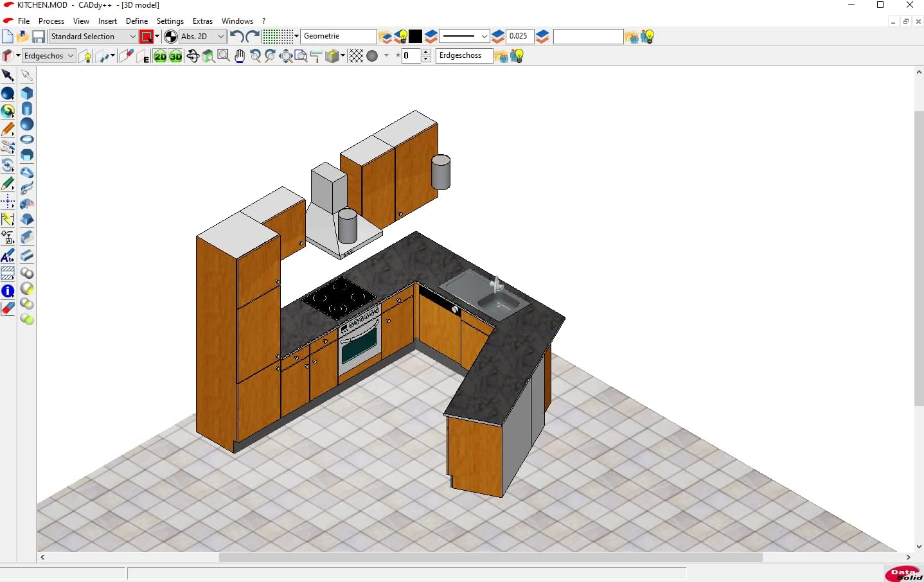Screen dimensions: 924x582
Task: Select the pencil drawing tool
Action: pos(8,128)
